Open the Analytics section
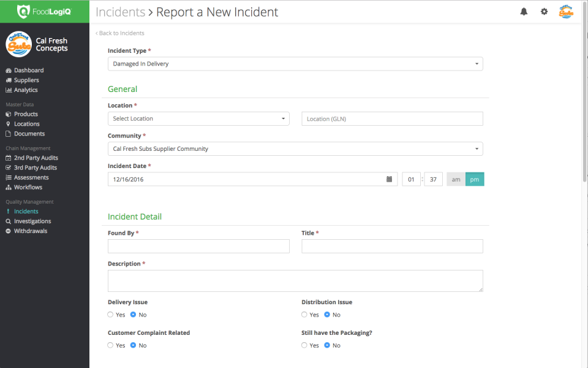588x368 pixels. point(25,90)
